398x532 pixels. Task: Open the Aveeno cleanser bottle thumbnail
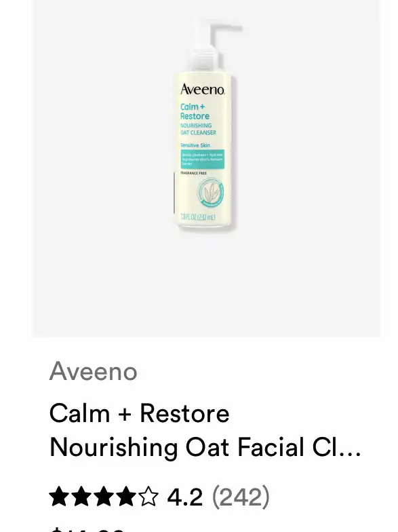206,126
